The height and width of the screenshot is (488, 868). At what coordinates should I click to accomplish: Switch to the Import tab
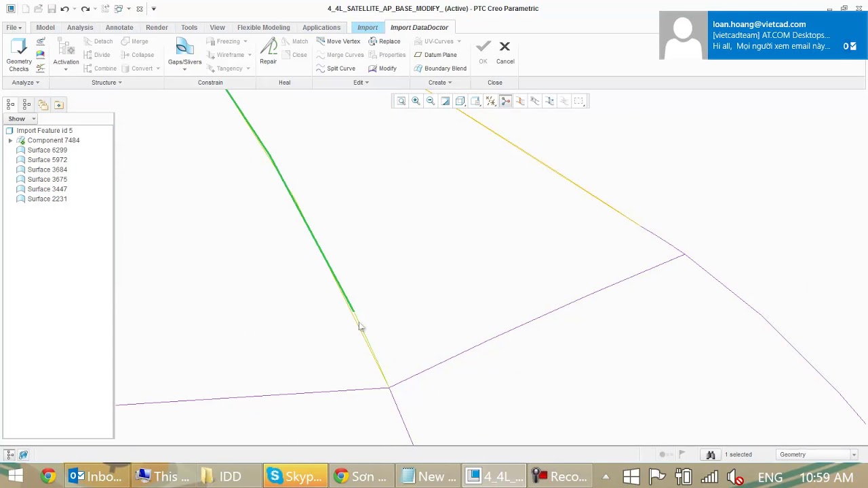[368, 28]
